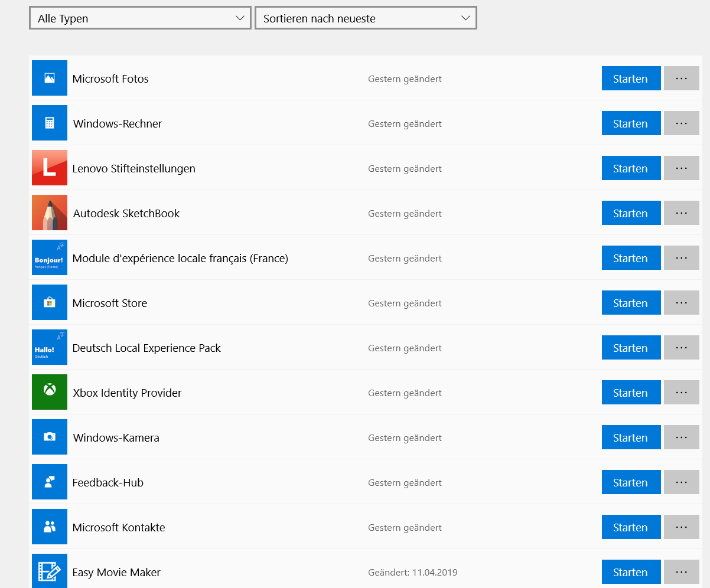Click the Deutsch Hallo language pack icon
710x588 pixels.
coord(50,347)
